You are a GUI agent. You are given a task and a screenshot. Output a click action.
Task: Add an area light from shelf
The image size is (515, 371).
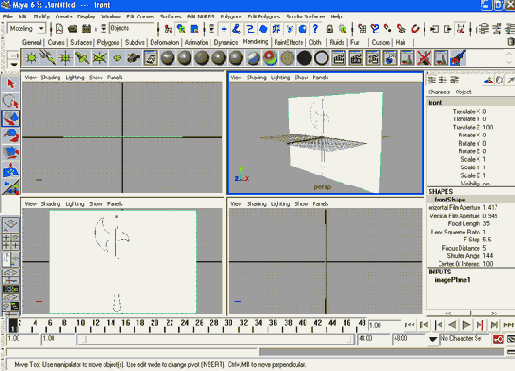click(99, 58)
